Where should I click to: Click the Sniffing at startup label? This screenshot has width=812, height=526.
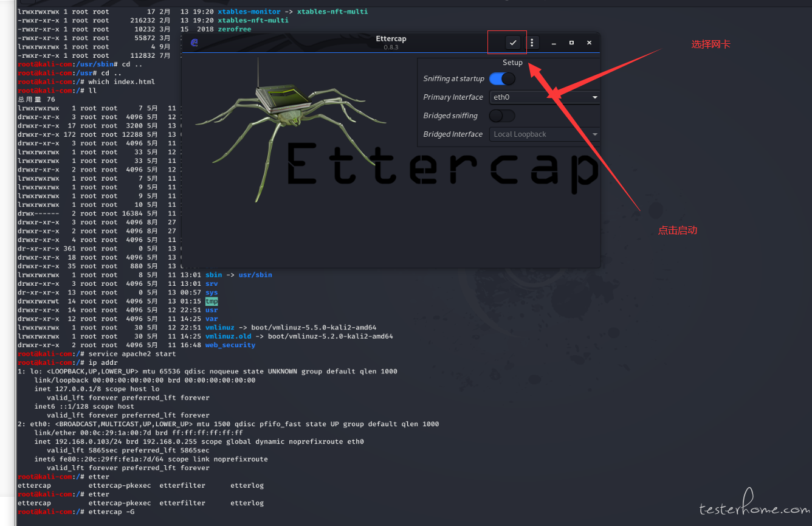(453, 78)
